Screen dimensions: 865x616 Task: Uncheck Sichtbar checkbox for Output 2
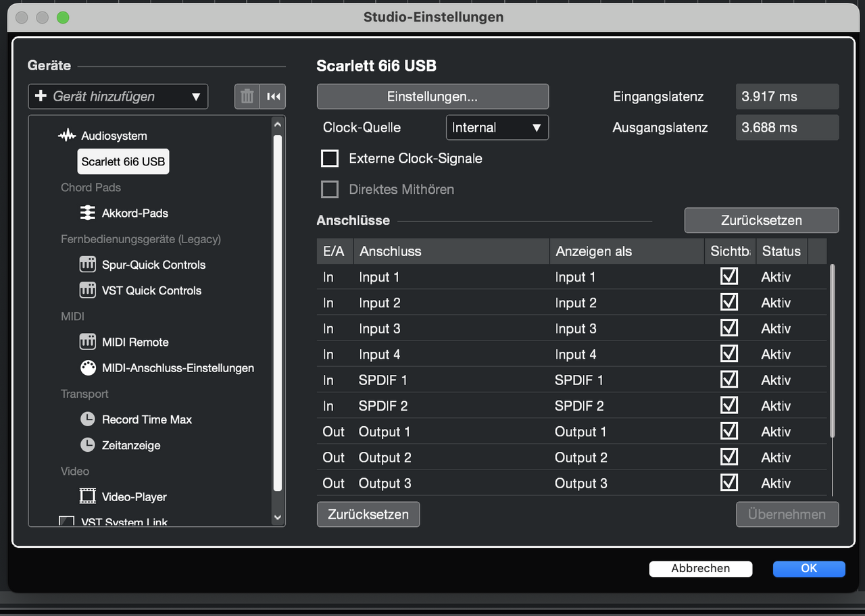[x=729, y=457]
